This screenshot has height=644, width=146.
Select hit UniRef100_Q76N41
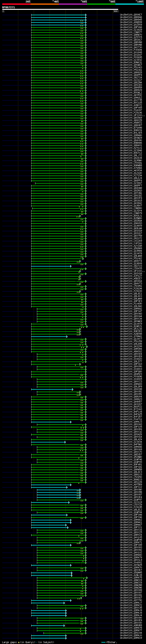[x=131, y=336]
